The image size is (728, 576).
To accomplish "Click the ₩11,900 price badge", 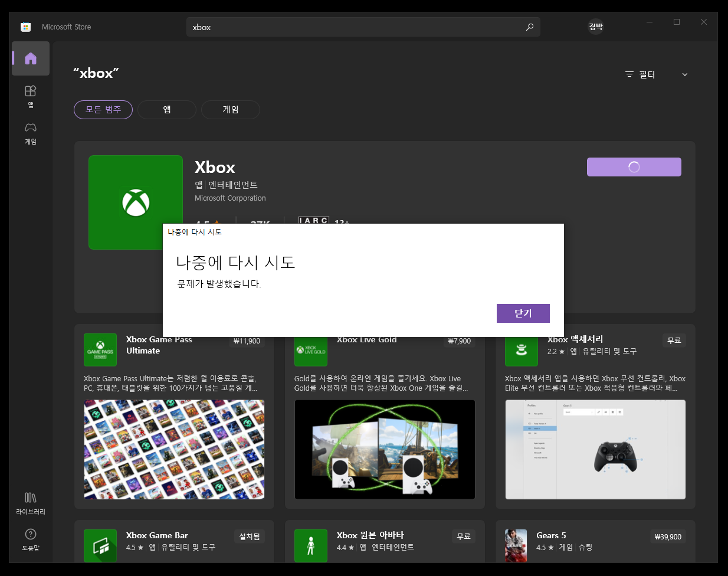I will point(247,341).
